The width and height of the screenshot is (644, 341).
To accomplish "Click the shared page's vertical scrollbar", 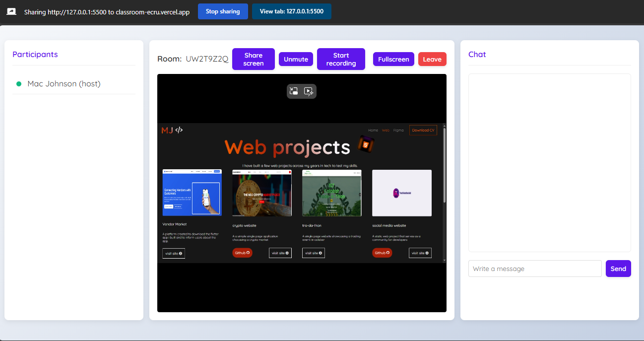I will tap(444, 164).
